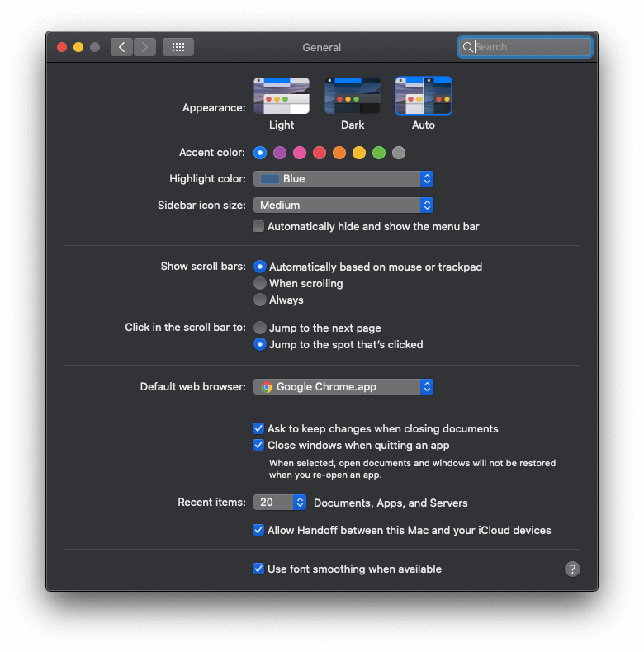Viewport: 644px width, 652px height.
Task: Go forward with the right chevron button
Action: tap(144, 47)
